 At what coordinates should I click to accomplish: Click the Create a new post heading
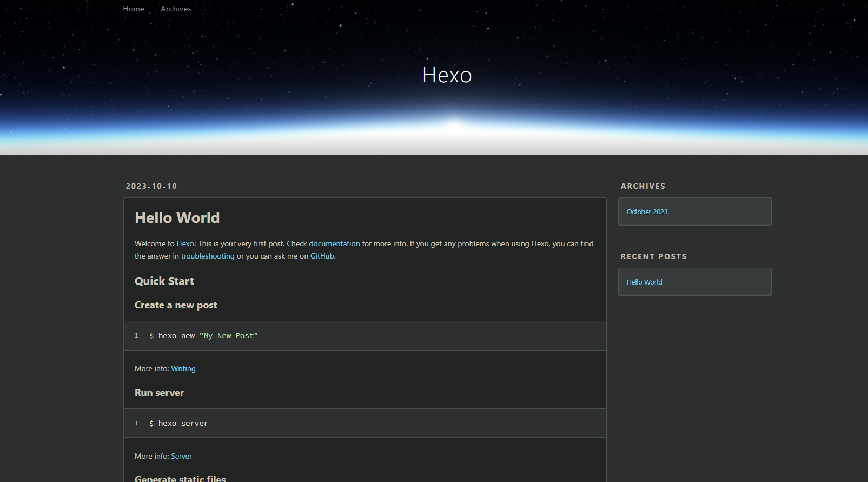click(176, 305)
